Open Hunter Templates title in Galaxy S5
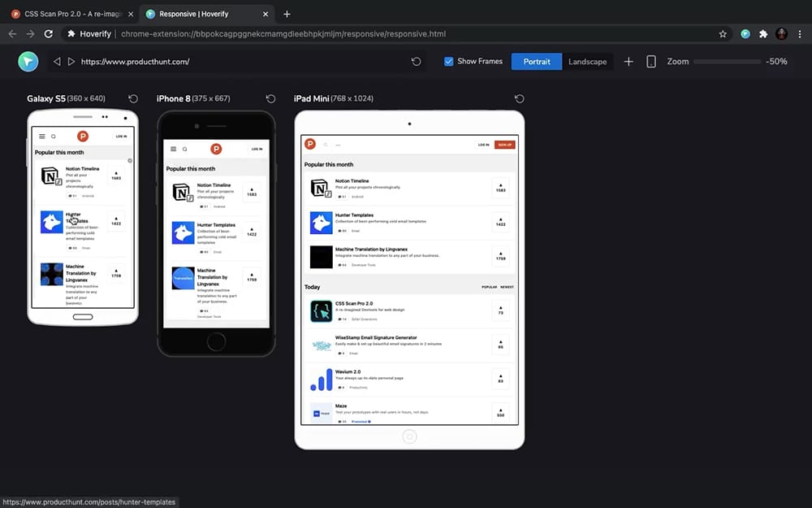Viewport: 812px width, 508px height. (77, 218)
